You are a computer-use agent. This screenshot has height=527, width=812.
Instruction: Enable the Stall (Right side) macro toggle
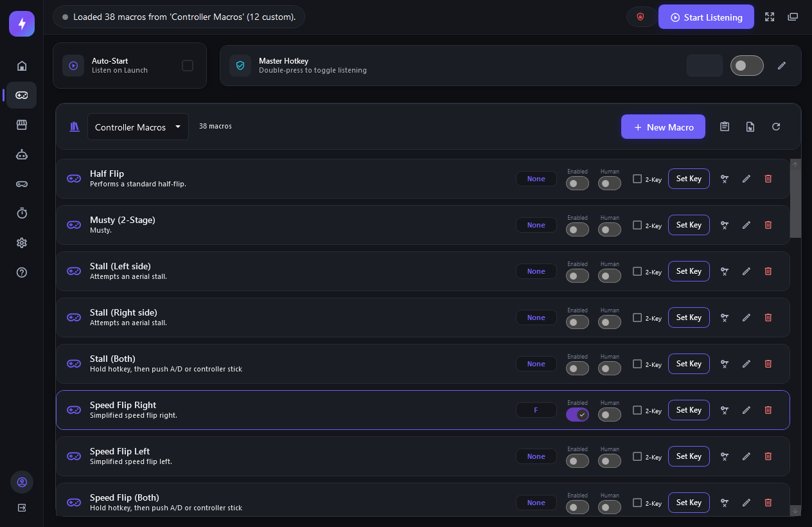(578, 323)
